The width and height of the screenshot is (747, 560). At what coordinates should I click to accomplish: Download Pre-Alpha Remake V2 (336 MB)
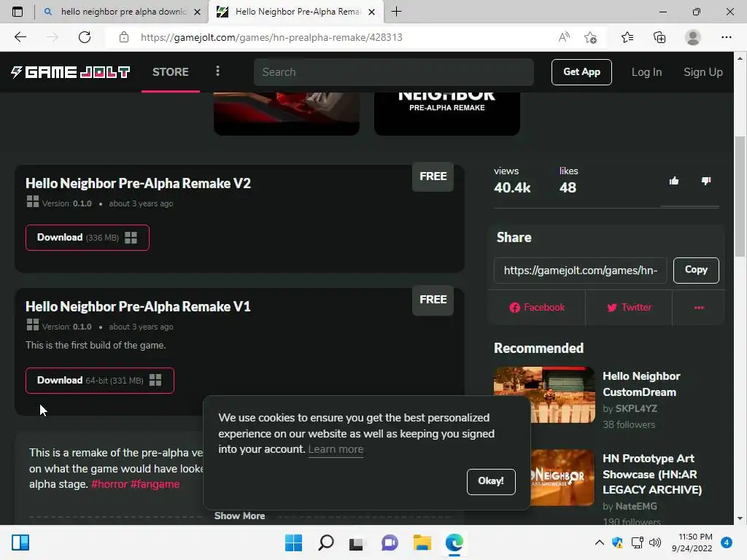88,238
